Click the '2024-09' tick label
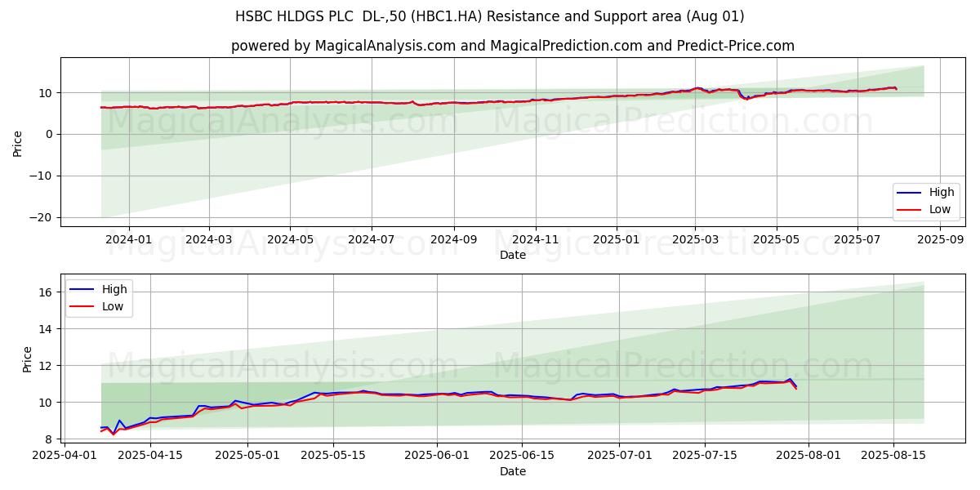Image resolution: width=980 pixels, height=490 pixels. pyautogui.click(x=454, y=239)
